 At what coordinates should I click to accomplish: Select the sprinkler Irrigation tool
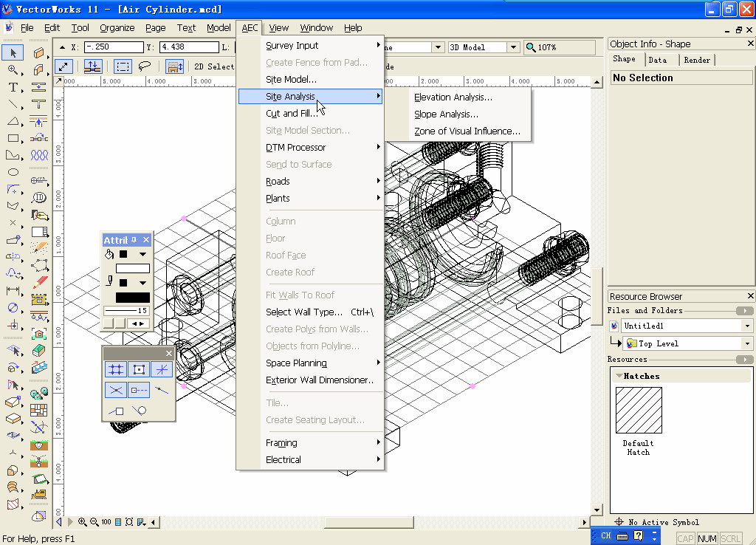tap(38, 461)
